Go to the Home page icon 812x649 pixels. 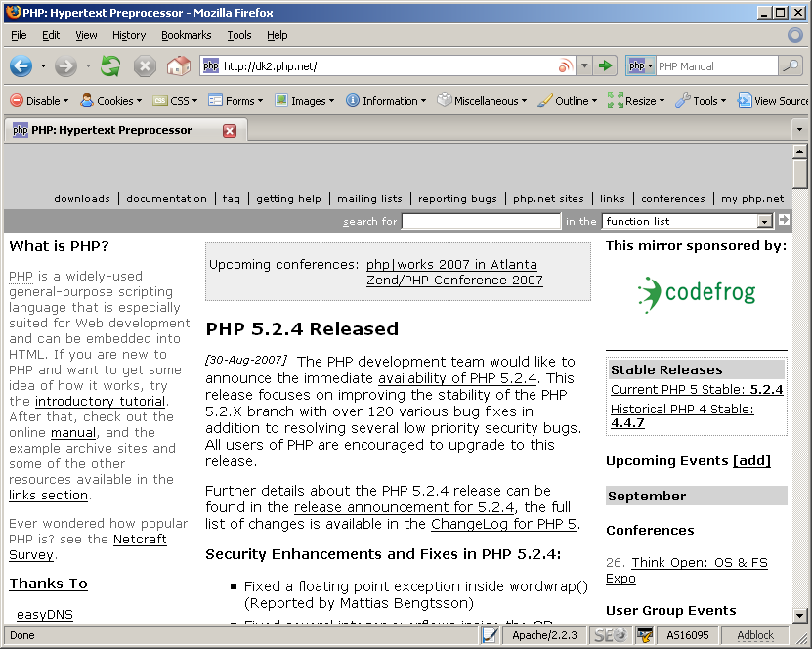(x=178, y=66)
